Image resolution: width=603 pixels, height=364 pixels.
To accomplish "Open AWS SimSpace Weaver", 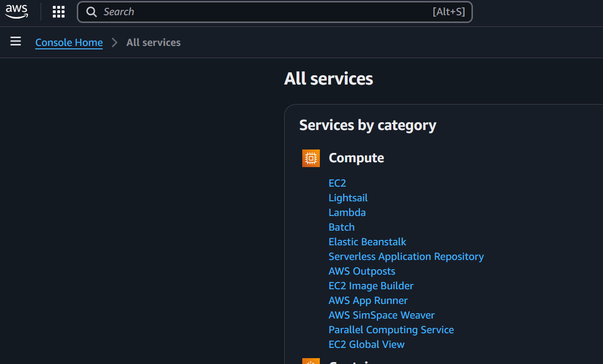I will [381, 315].
